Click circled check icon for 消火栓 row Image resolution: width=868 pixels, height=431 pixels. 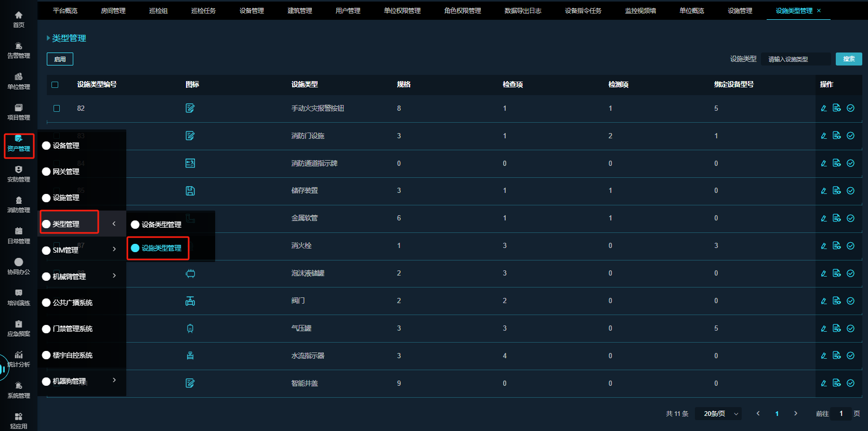[x=851, y=246]
